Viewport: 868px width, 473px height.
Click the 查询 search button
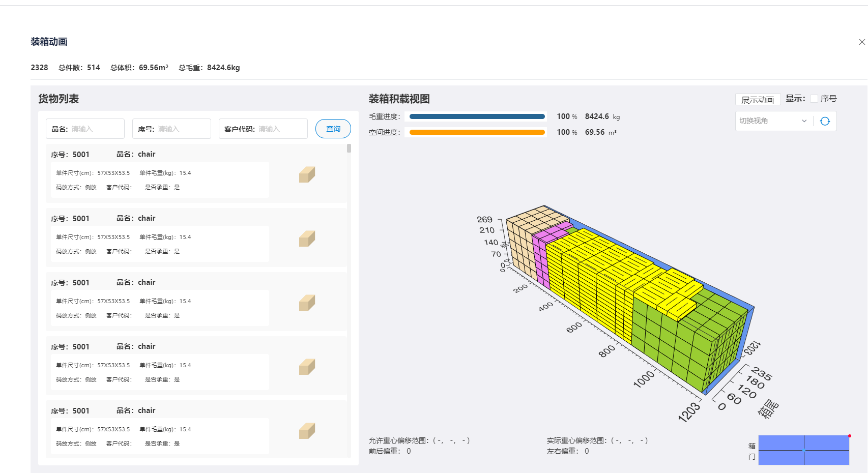[x=333, y=128]
